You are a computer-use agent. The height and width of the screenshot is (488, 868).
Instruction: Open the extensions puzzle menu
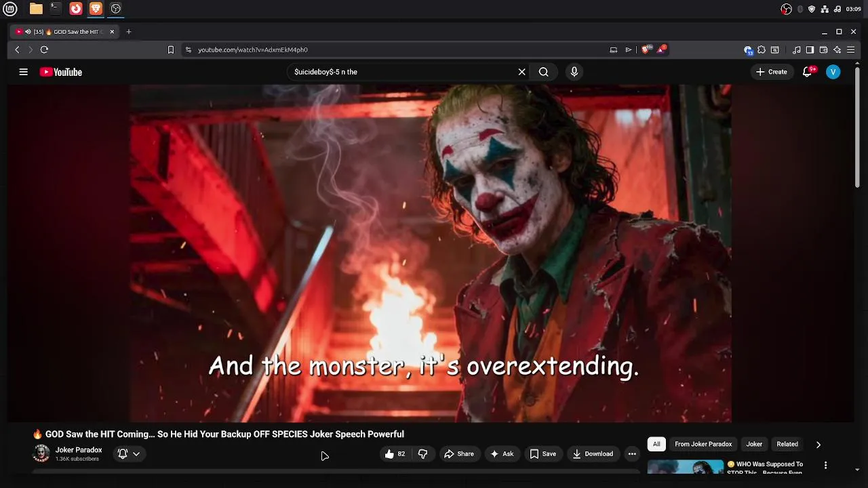(762, 49)
